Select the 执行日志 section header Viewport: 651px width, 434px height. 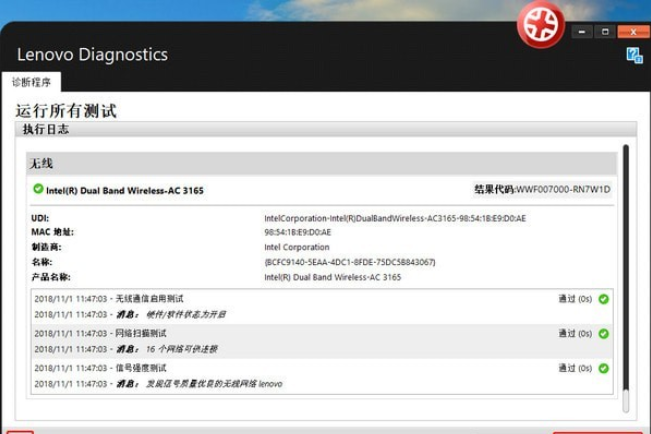coord(326,129)
